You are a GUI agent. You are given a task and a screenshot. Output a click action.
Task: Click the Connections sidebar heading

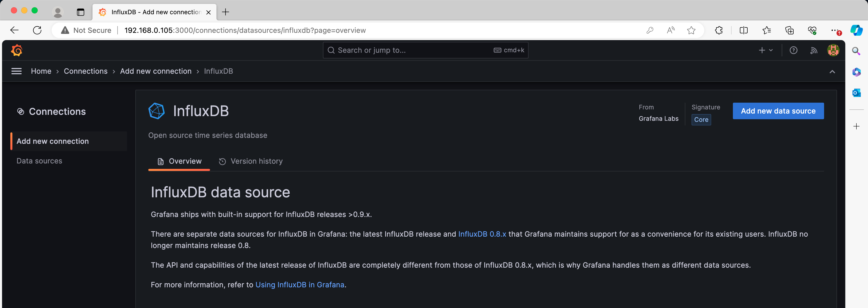click(57, 112)
